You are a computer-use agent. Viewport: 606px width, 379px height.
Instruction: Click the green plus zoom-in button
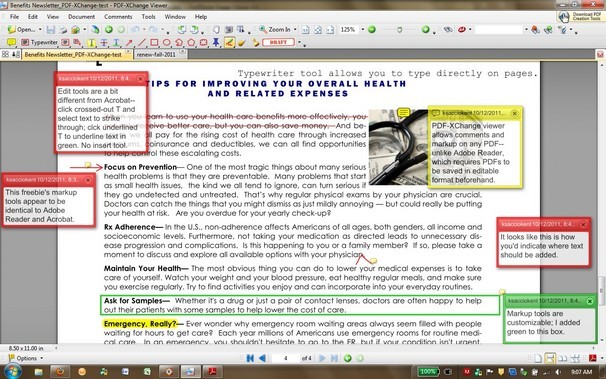426,29
